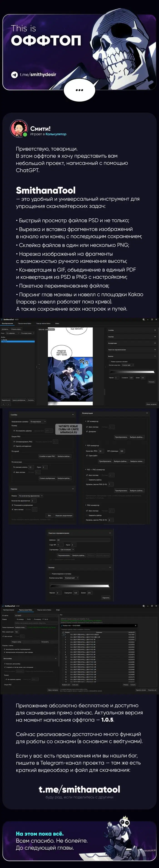Click the Выбрать папки... button in PDF конвертор
This screenshot has width=159, height=868.
pos(137,461)
